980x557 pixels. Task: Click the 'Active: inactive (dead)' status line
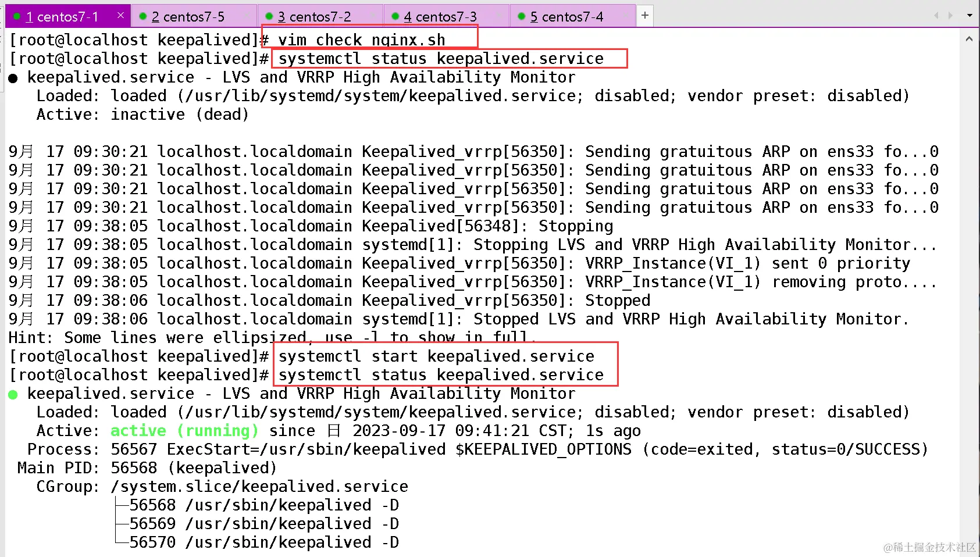142,115
